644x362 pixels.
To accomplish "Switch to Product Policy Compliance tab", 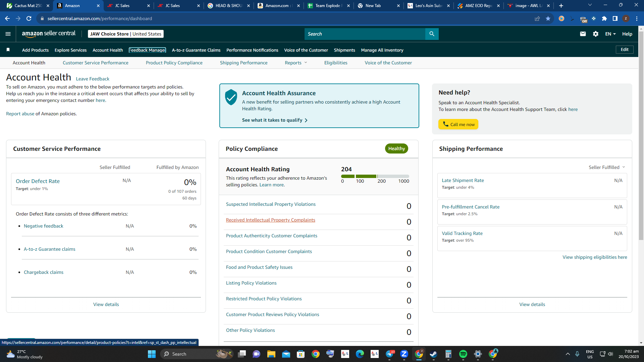I will [x=174, y=63].
